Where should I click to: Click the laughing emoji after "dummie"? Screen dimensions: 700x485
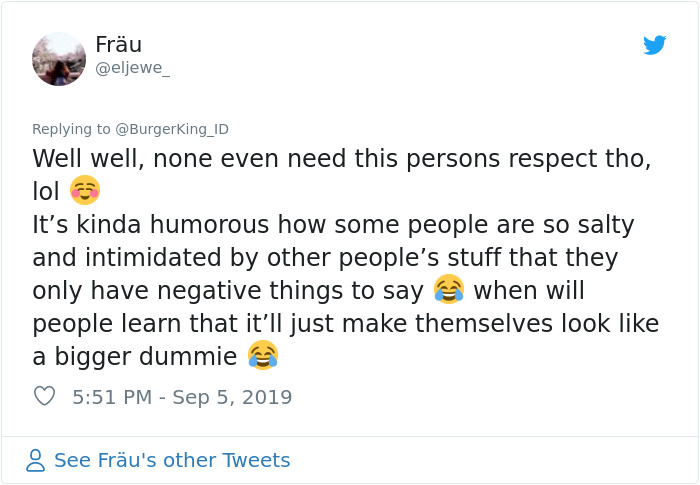click(262, 354)
